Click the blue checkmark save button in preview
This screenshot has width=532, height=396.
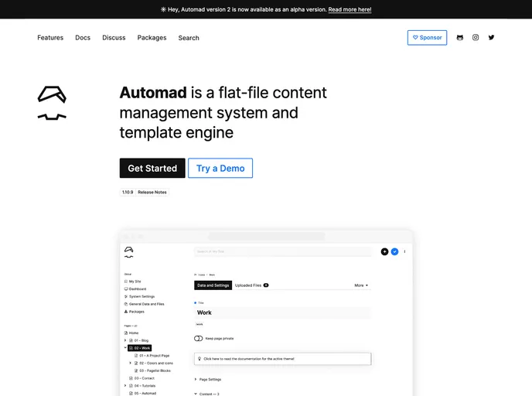(x=394, y=251)
